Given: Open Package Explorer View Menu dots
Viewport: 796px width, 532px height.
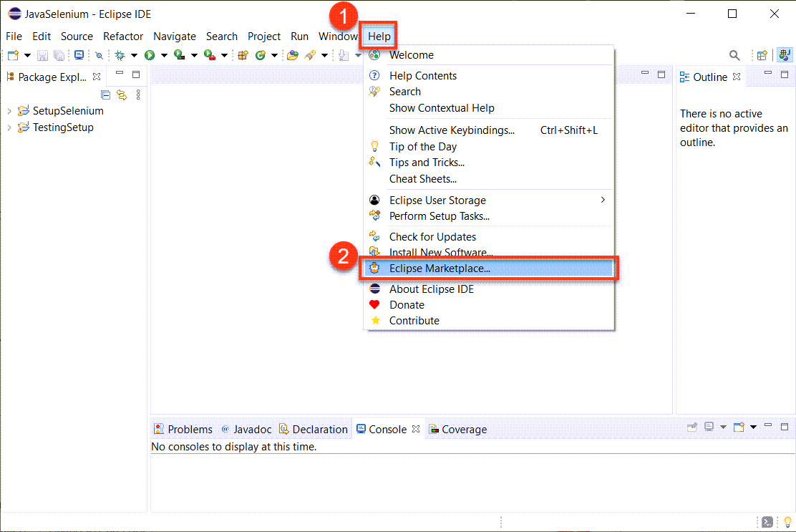Looking at the screenshot, I should (x=138, y=95).
